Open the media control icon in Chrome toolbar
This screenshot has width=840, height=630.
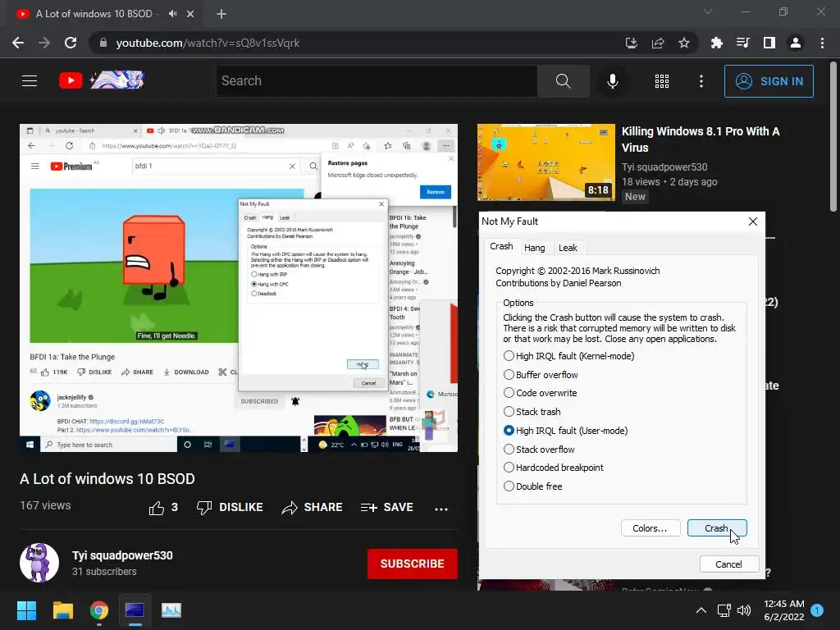coord(742,43)
